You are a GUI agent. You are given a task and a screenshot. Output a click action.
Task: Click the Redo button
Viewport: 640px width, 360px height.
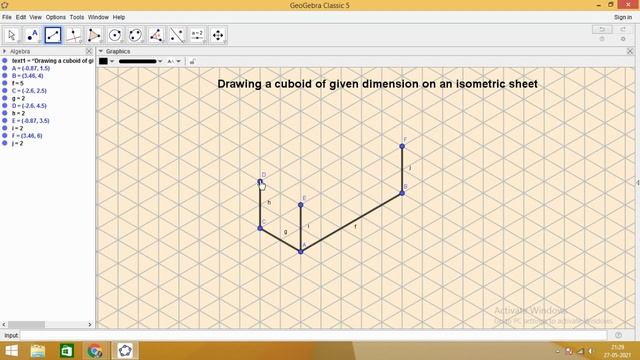(623, 29)
